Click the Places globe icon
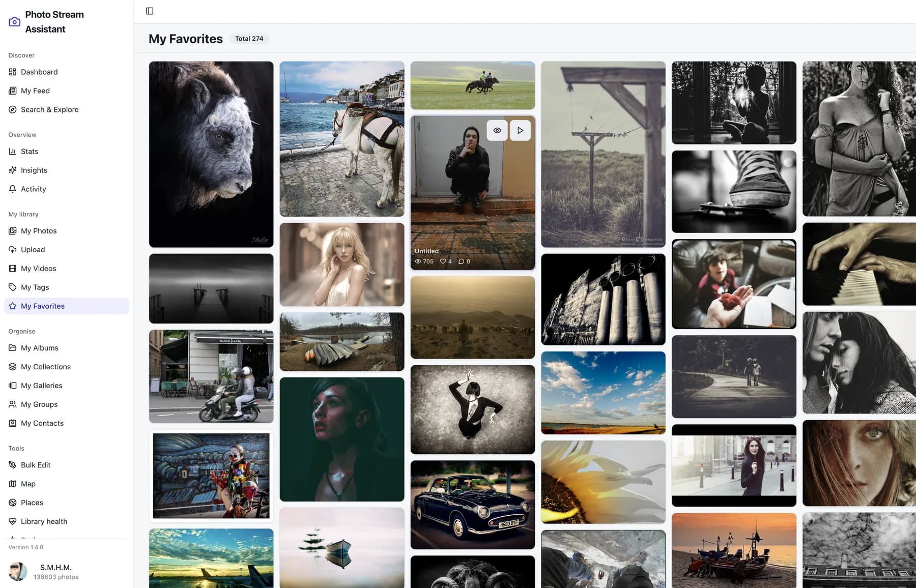 click(x=13, y=502)
